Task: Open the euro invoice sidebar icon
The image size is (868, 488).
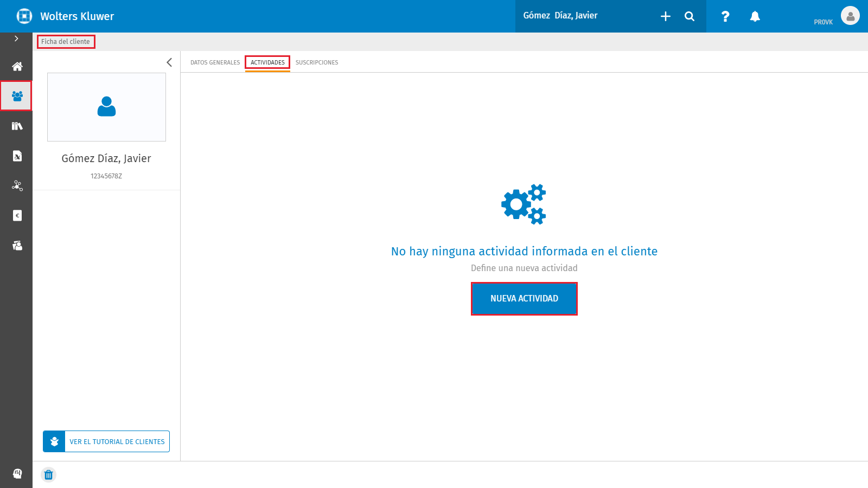Action: coord(17,216)
